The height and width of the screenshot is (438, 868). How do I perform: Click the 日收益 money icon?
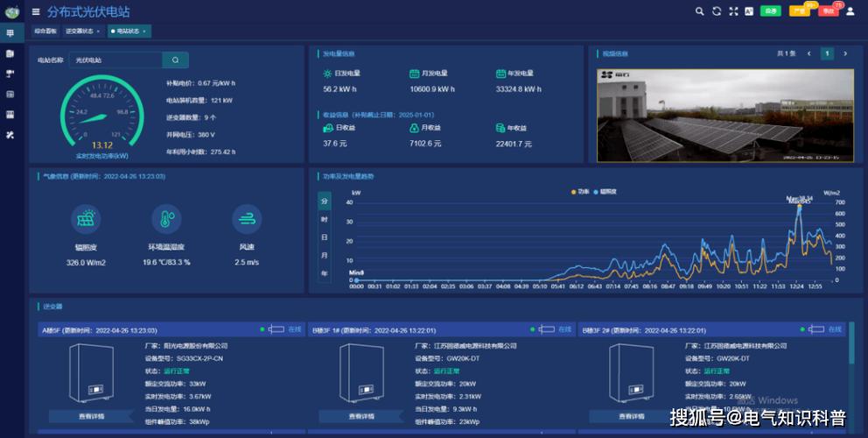click(x=328, y=128)
